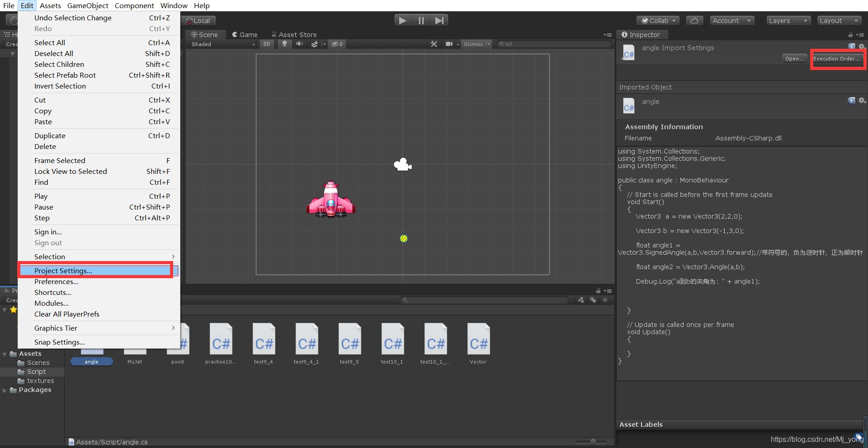Open the GameObject menu
Screen dimensions: 868x448
pos(88,5)
